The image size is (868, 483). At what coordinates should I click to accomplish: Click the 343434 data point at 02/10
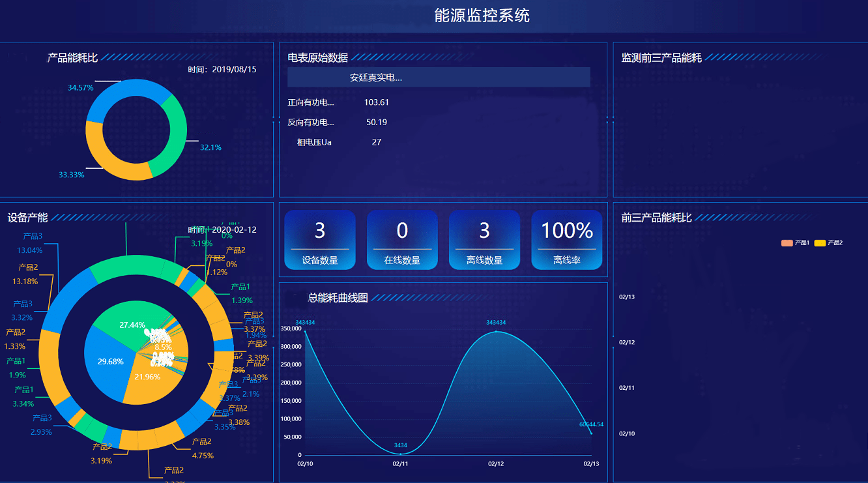point(305,332)
